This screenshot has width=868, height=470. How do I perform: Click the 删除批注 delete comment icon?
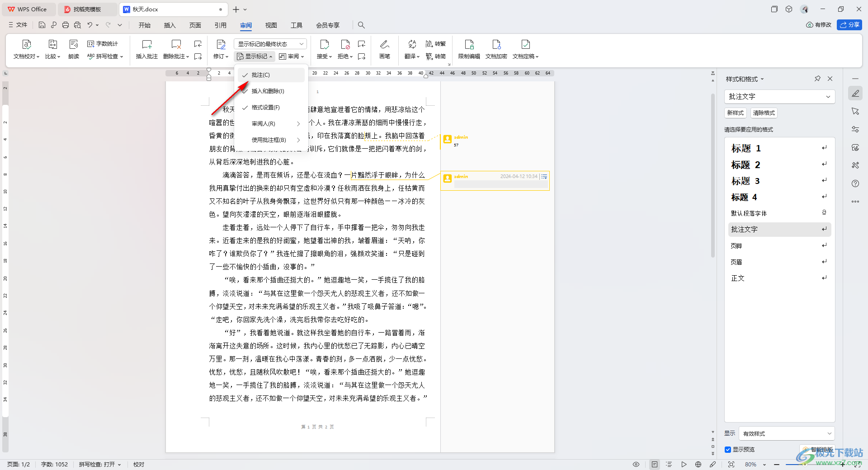click(176, 49)
